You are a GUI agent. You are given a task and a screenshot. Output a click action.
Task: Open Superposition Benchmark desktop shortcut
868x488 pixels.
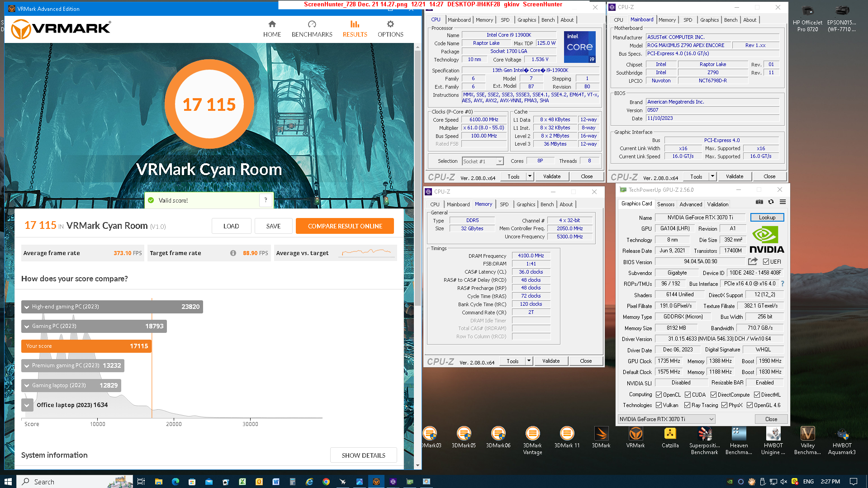click(x=704, y=441)
